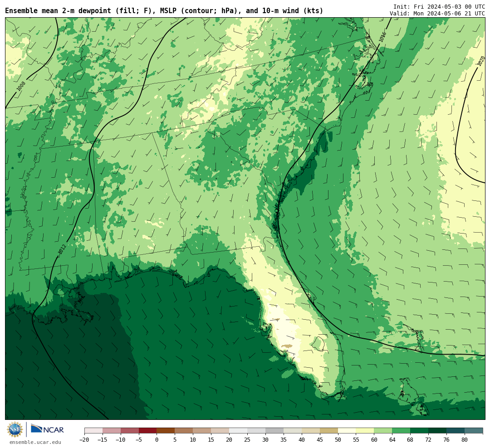Click colorbar swatch between 25 and 30
The height and width of the screenshot is (448, 490).
click(x=256, y=431)
